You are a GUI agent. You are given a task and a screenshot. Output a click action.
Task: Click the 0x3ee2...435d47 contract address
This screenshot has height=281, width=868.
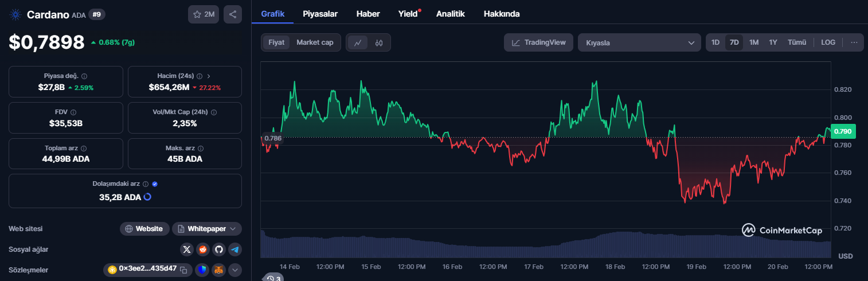point(147,269)
